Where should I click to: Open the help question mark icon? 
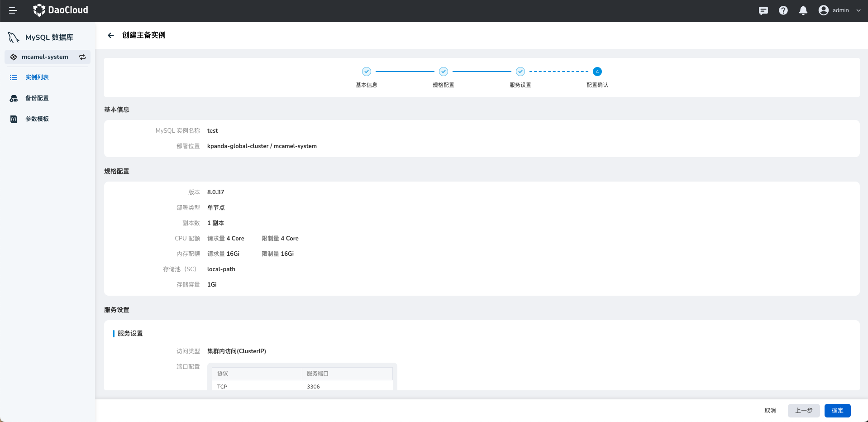tap(783, 10)
